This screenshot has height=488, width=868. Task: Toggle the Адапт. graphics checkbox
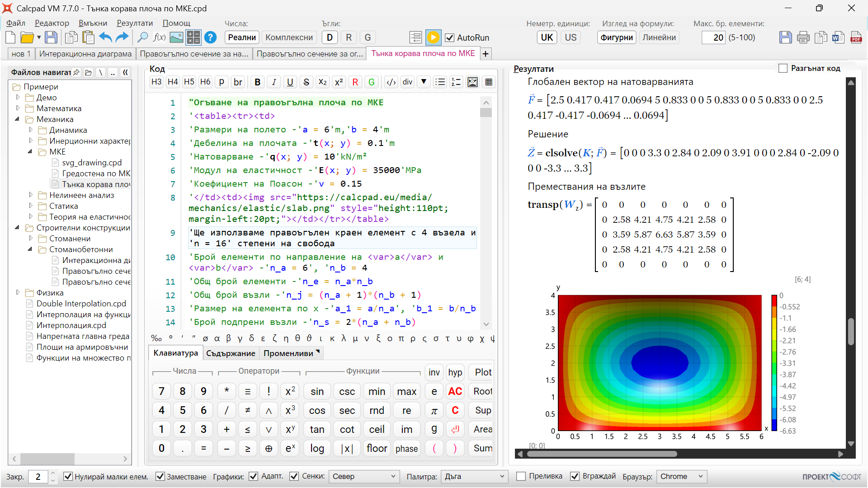click(254, 476)
